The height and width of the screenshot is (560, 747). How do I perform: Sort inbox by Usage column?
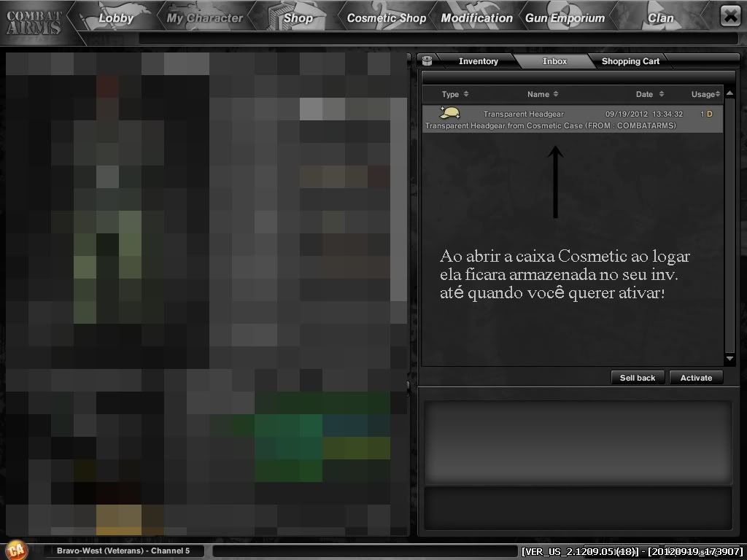[705, 94]
